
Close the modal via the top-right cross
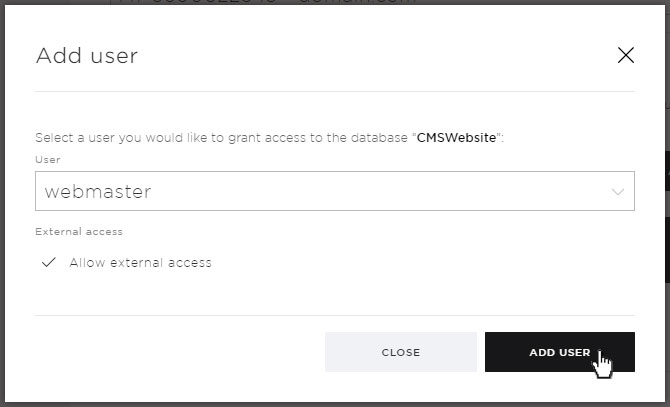(x=626, y=55)
